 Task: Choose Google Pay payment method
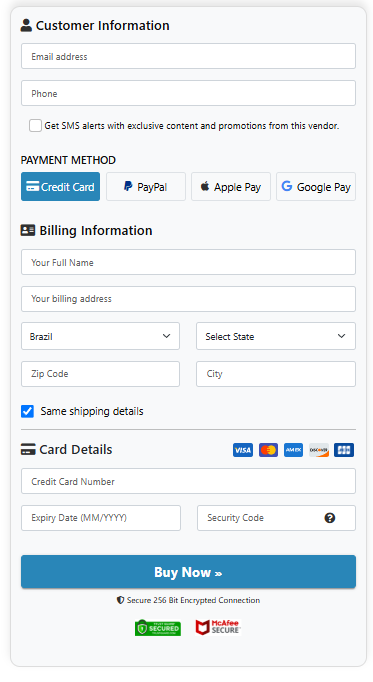[316, 187]
